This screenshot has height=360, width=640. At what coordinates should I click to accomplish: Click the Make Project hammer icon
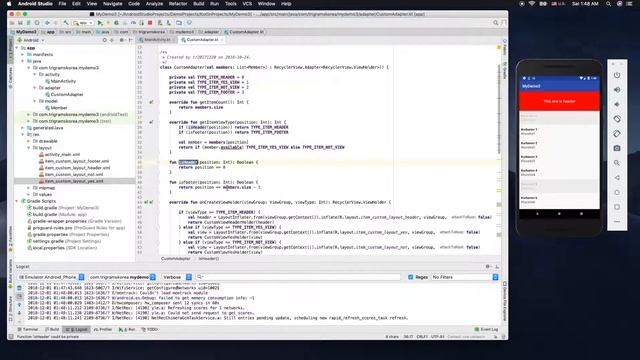(x=66, y=23)
